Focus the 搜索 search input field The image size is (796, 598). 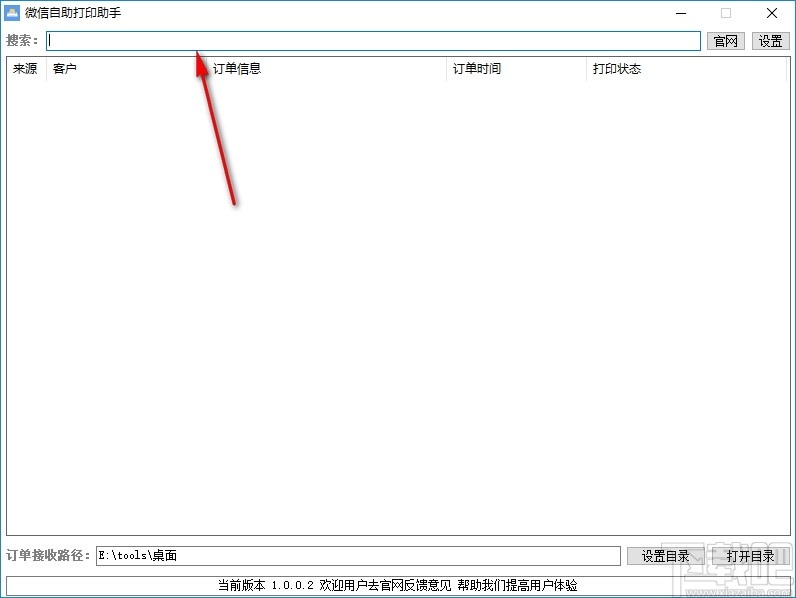373,41
